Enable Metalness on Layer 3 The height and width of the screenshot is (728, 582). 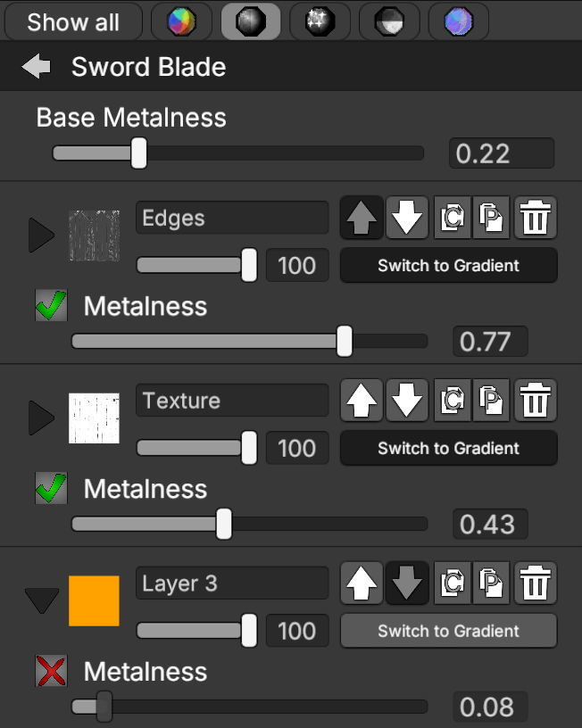click(51, 672)
